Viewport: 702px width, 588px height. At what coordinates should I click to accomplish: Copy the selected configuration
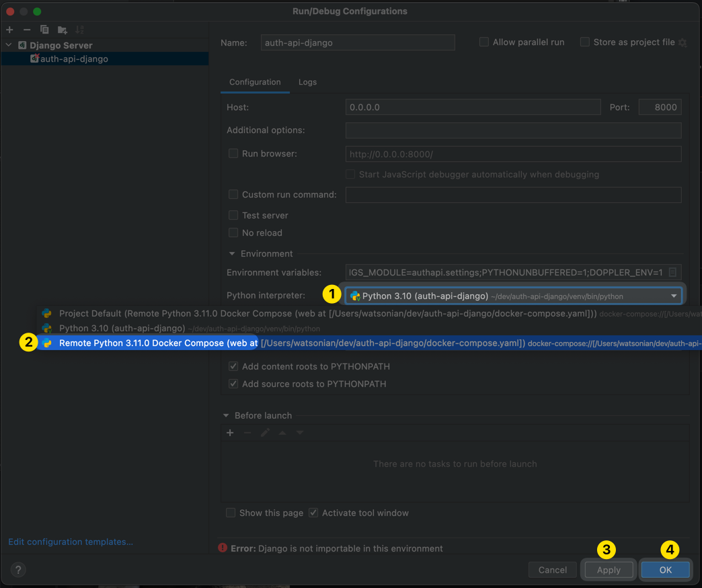tap(44, 30)
